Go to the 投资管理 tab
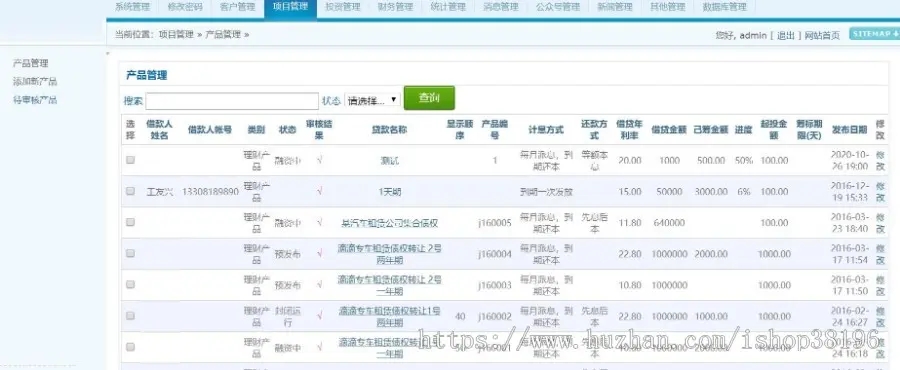The width and height of the screenshot is (900, 370). click(343, 7)
